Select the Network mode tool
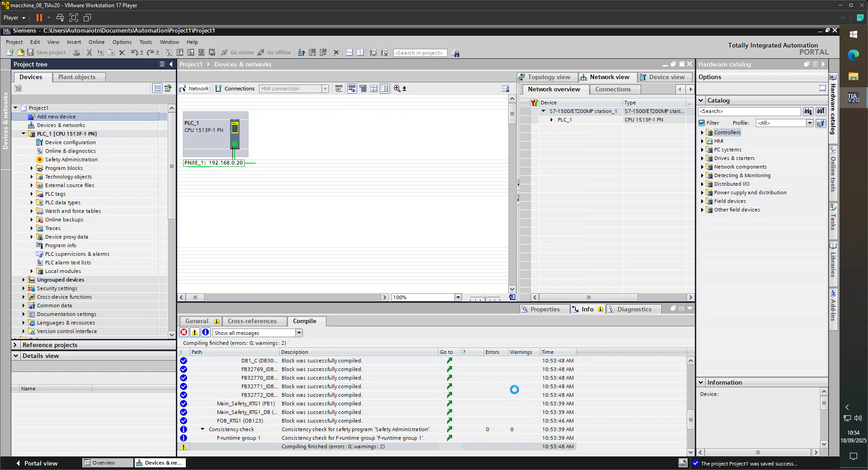This screenshot has height=470, width=868. pyautogui.click(x=193, y=89)
